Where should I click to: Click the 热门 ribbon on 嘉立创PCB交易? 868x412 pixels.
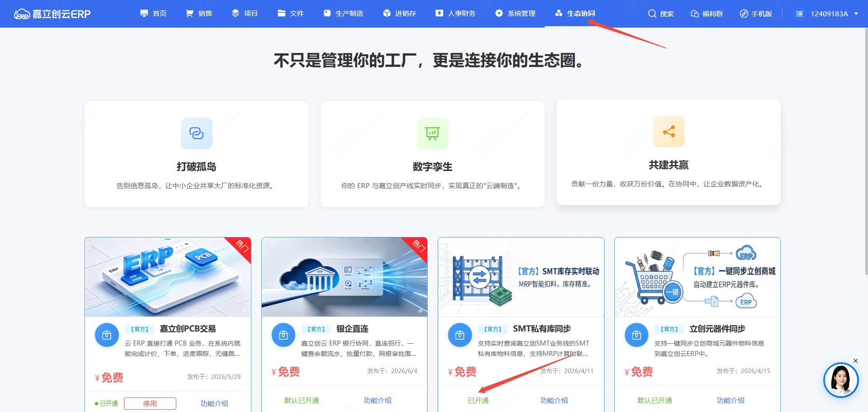pos(242,246)
